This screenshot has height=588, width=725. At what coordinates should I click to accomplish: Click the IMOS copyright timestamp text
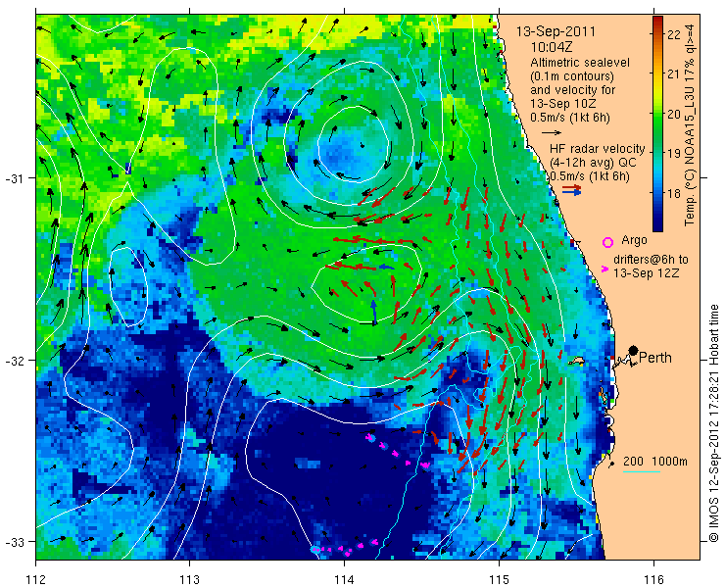(x=714, y=423)
